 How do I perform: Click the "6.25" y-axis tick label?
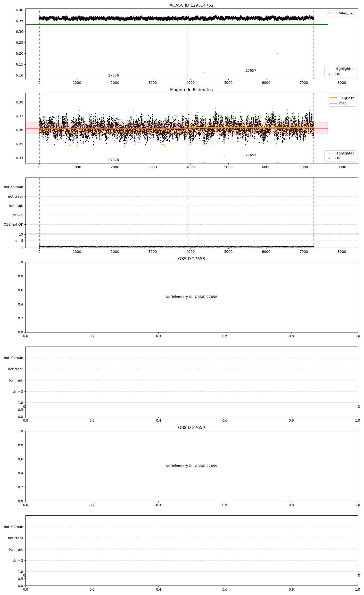coord(19,43)
